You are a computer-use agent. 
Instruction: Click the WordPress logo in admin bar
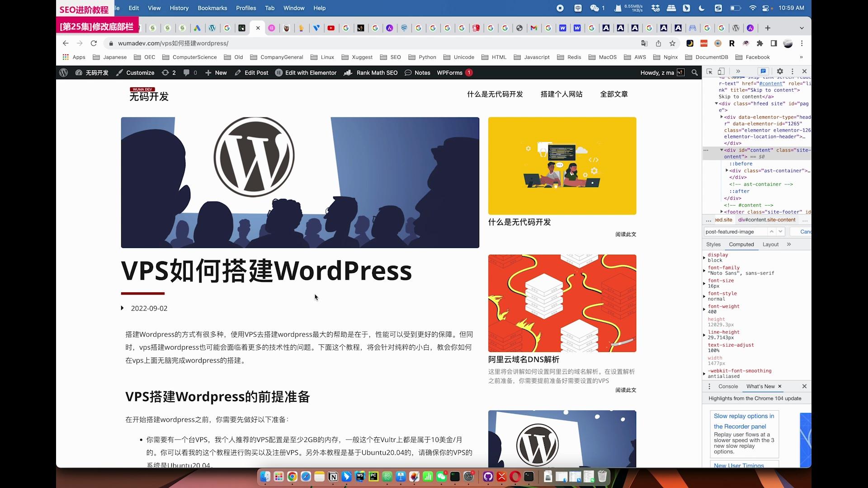click(63, 72)
